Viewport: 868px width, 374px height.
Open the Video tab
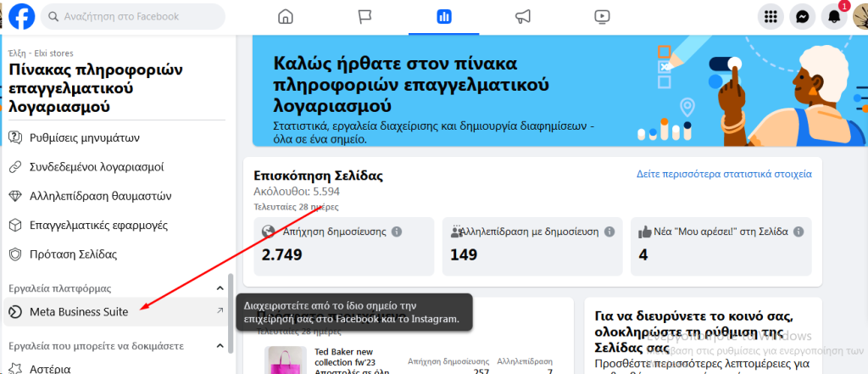coord(602,17)
